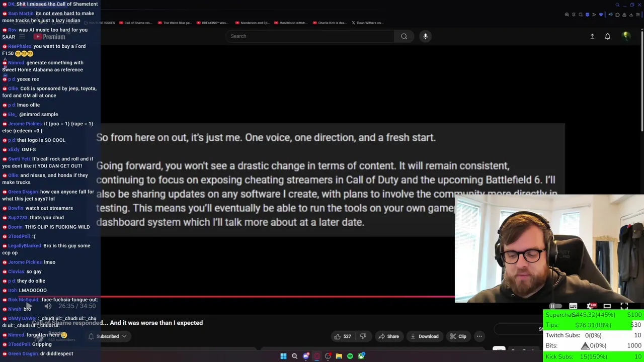Click the pin icon in browser toolbar

[574, 15]
